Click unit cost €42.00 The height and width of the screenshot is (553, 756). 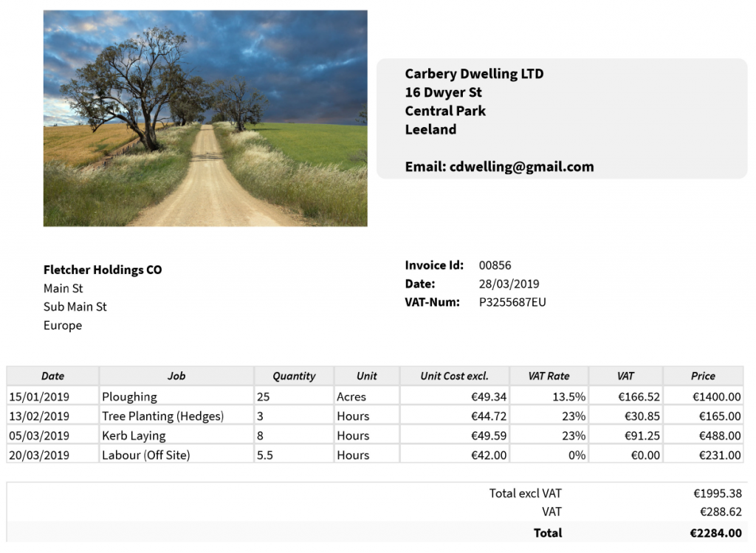(454, 455)
